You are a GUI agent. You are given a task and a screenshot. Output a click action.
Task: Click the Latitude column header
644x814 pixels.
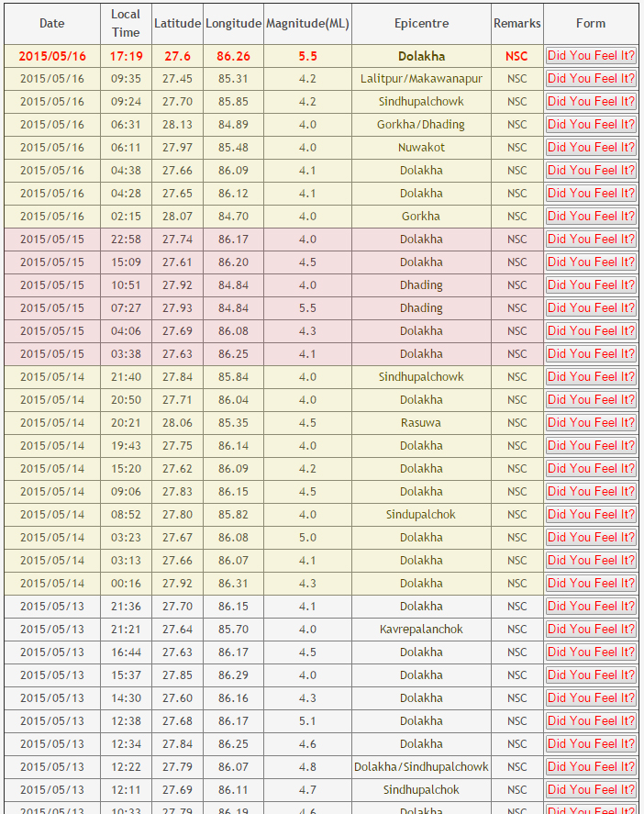[177, 24]
